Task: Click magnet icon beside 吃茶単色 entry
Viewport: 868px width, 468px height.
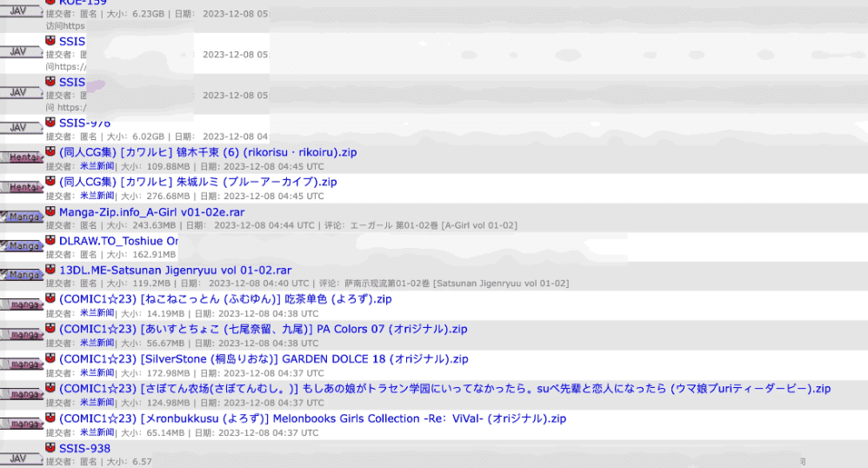Action: point(50,298)
